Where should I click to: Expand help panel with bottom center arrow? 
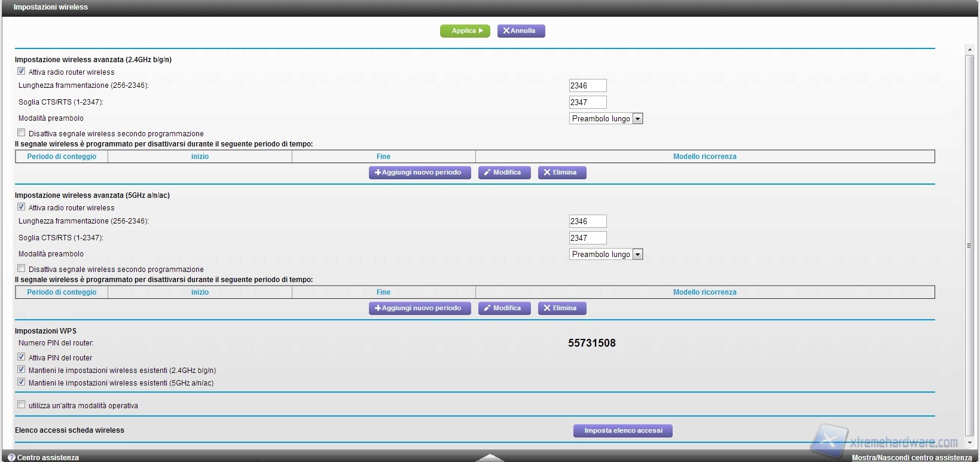[490, 458]
